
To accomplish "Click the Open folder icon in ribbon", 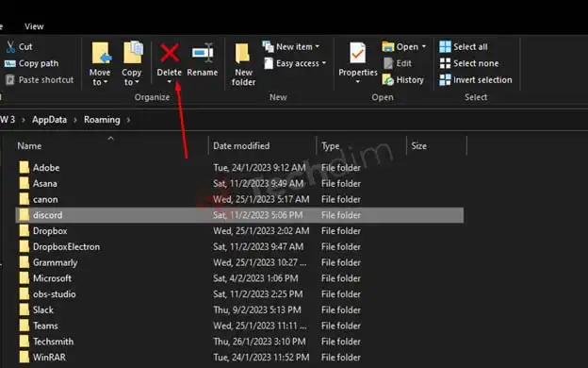I will [387, 46].
